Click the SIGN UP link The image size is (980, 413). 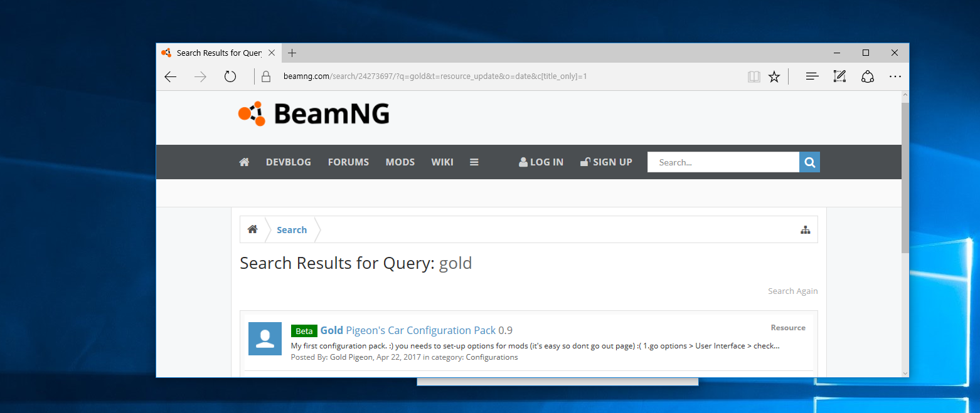(606, 162)
